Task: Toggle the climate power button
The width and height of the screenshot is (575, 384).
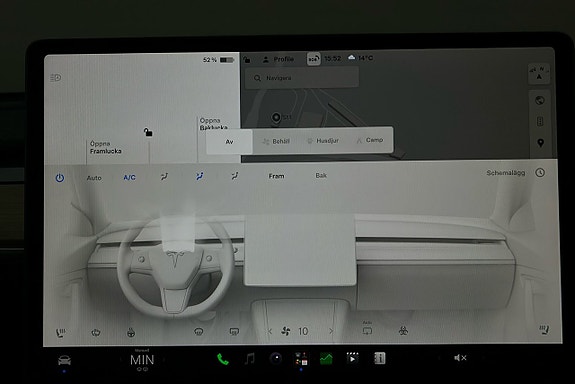Action: point(60,178)
